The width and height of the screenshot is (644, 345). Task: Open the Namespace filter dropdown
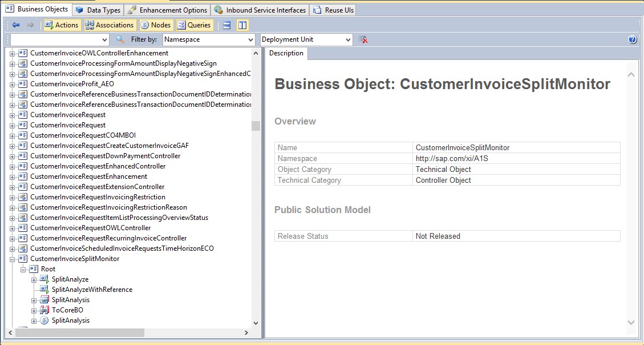(250, 39)
